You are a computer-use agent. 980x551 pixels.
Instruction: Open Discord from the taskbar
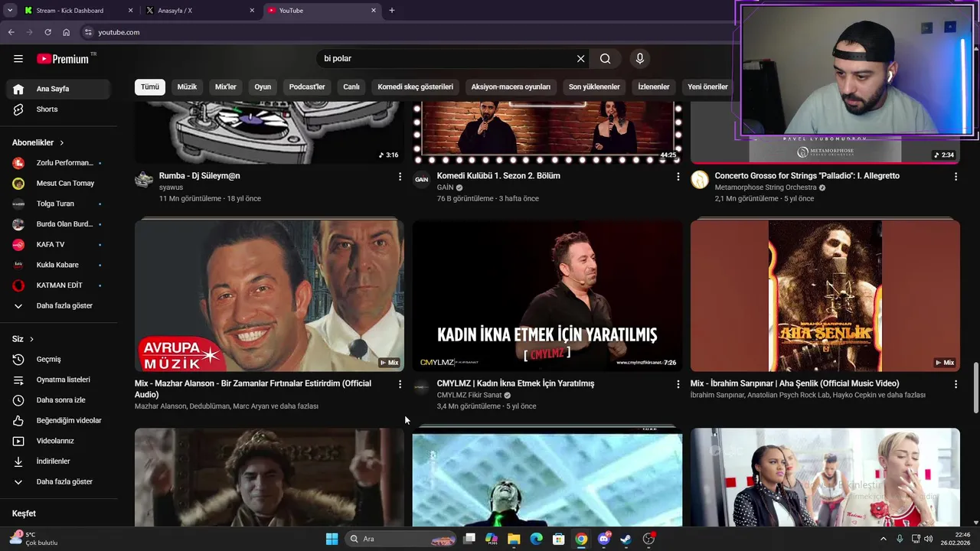[x=603, y=539]
